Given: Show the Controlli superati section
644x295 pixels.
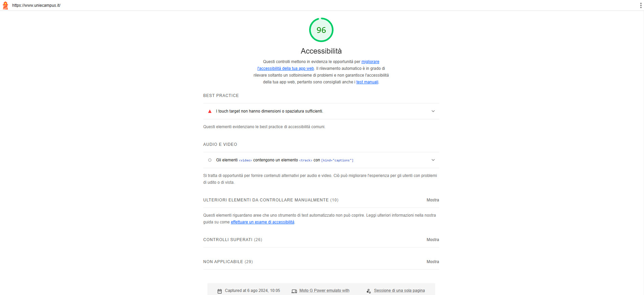Looking at the screenshot, I should point(433,240).
